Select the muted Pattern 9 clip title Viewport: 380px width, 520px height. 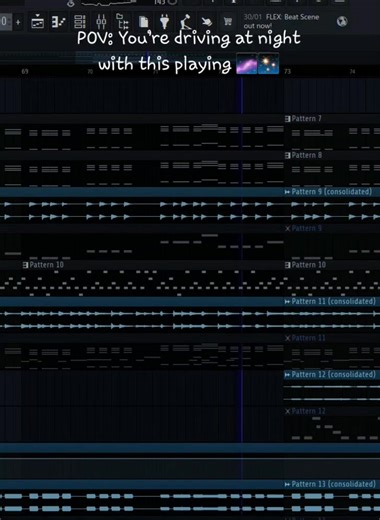click(307, 228)
